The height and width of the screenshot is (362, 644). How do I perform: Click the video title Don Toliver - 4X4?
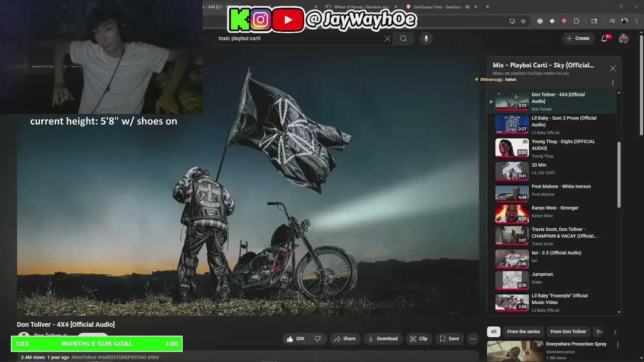pyautogui.click(x=66, y=324)
